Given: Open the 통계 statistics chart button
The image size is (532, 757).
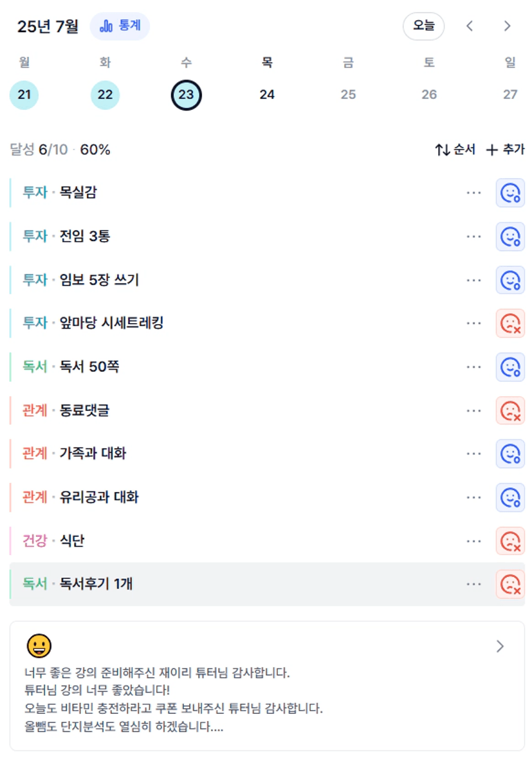Looking at the screenshot, I should pos(120,26).
